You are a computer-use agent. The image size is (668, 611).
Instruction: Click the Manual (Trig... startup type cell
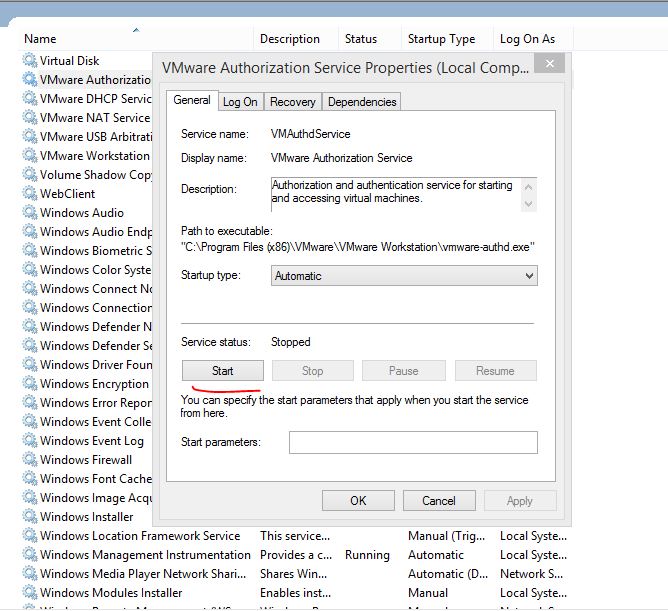tap(446, 536)
